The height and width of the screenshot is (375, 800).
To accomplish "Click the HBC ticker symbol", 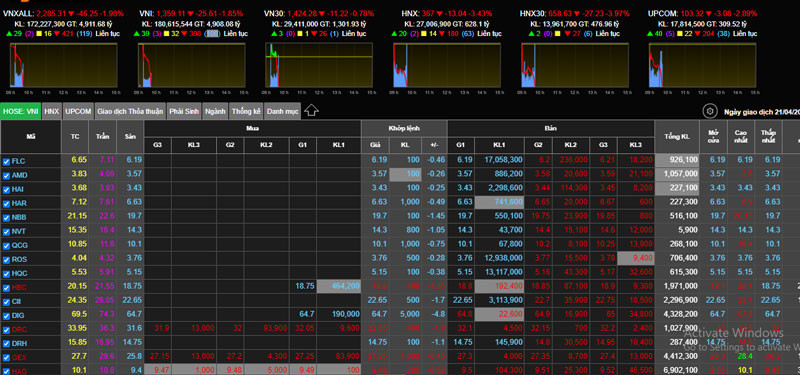I will [19, 287].
